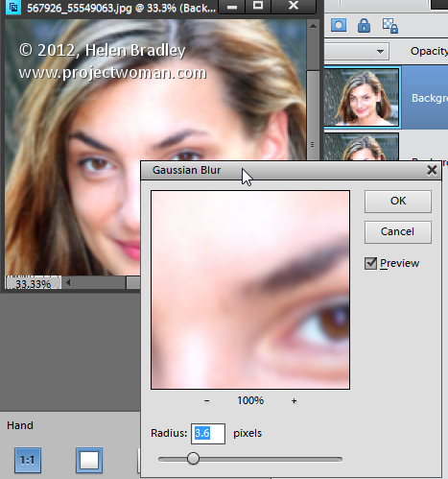Click the Opacity label in Layers panel
The height and width of the screenshot is (479, 448).
coord(429,51)
